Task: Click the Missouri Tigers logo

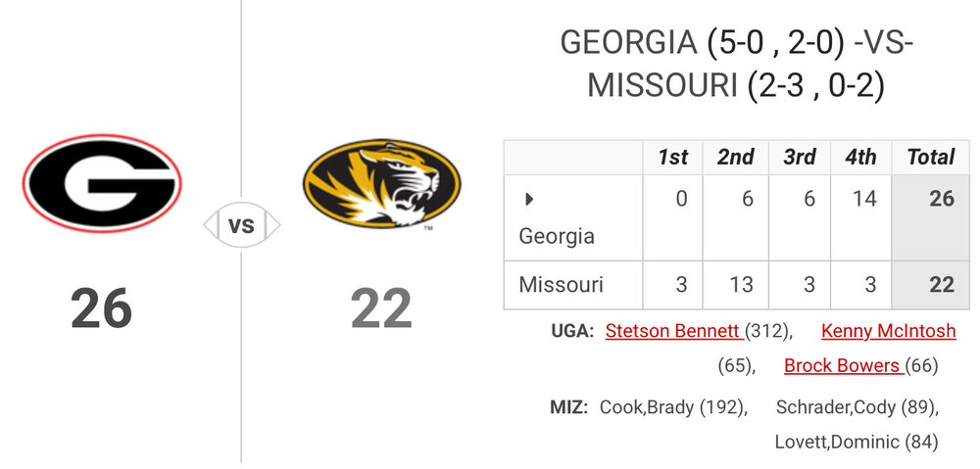Action: point(381,183)
